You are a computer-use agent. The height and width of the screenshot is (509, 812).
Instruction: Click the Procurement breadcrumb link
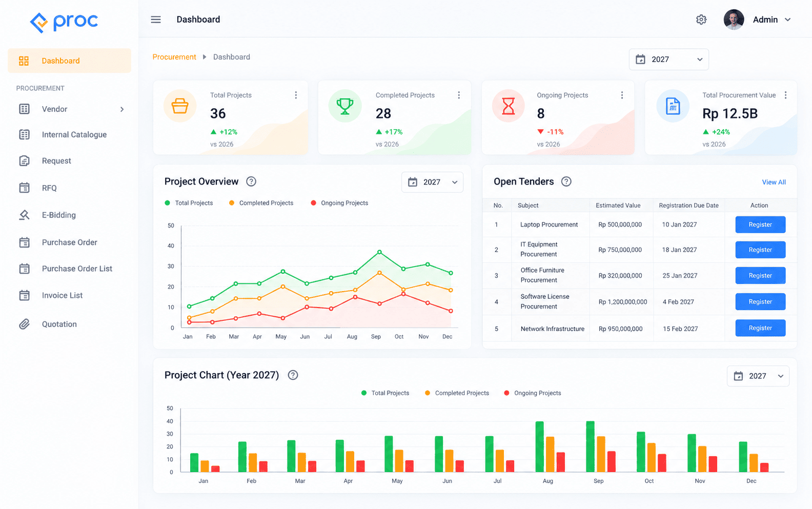click(x=174, y=57)
